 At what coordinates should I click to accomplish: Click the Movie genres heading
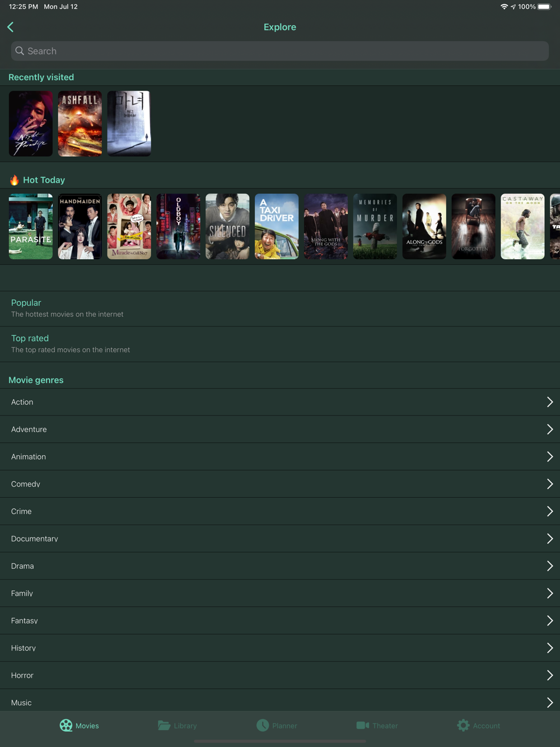(x=36, y=380)
